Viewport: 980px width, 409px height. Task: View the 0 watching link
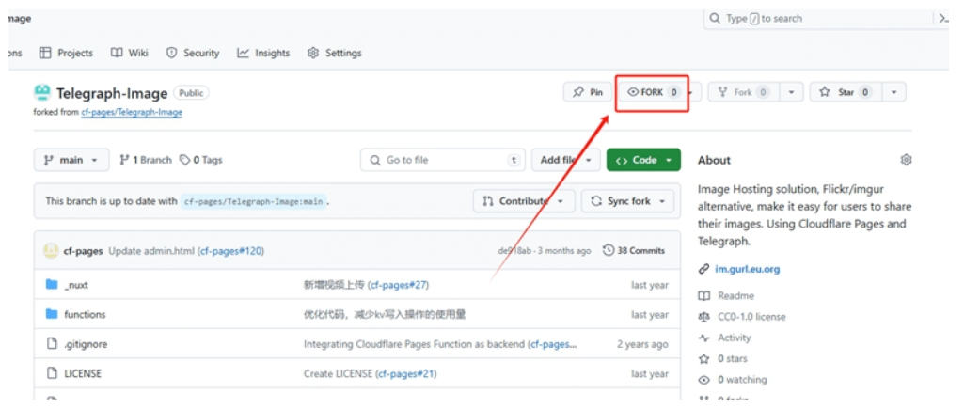pos(742,379)
